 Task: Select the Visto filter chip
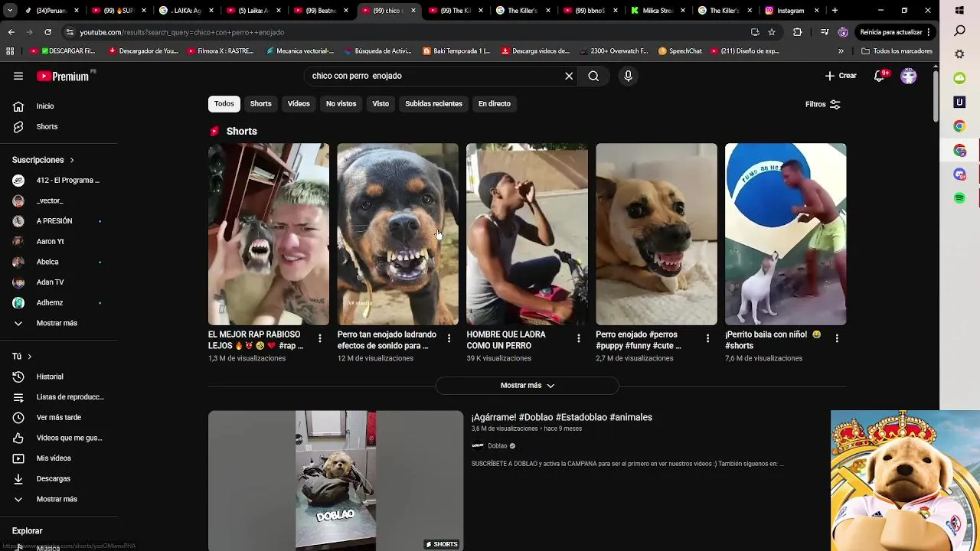[381, 104]
